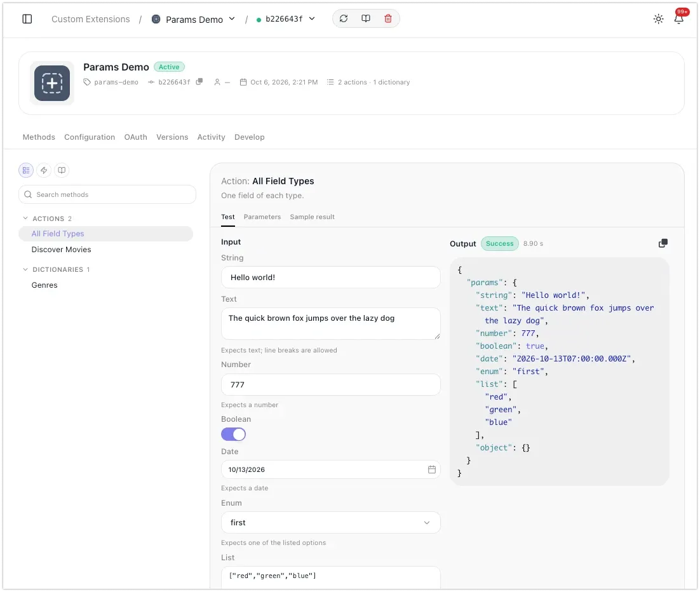Screen dimensions: 700x592
Task: Click the text area resize handle corner
Action: coord(437,336)
